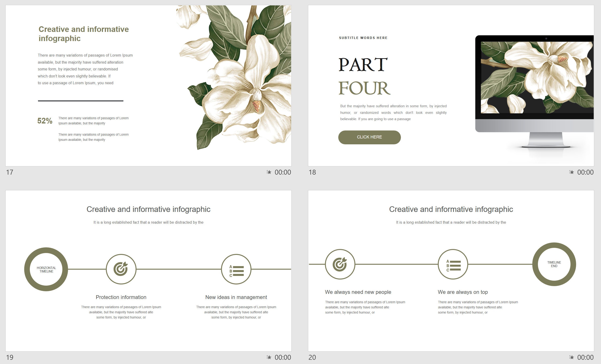Click the SUBTITLE WORDS HERE label on slide 18
The height and width of the screenshot is (364, 601).
point(363,38)
